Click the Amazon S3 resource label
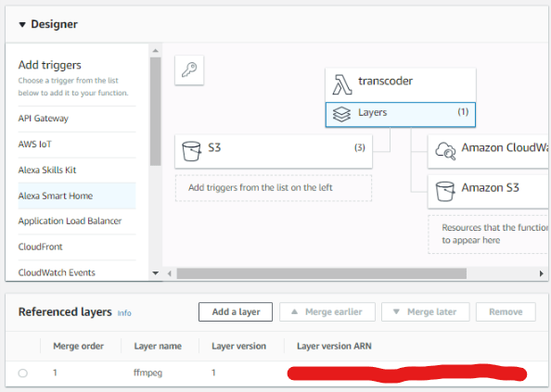The image size is (551, 392). pos(490,188)
